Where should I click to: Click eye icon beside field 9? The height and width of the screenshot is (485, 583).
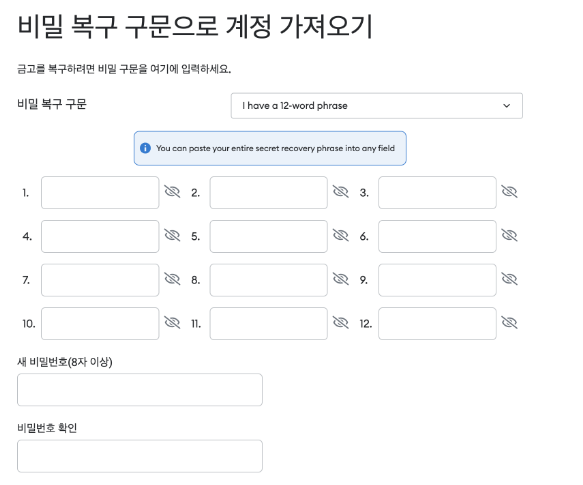509,279
